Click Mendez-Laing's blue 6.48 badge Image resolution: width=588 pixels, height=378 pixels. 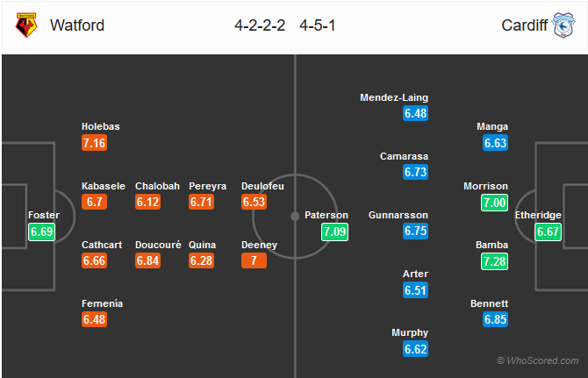coord(415,113)
